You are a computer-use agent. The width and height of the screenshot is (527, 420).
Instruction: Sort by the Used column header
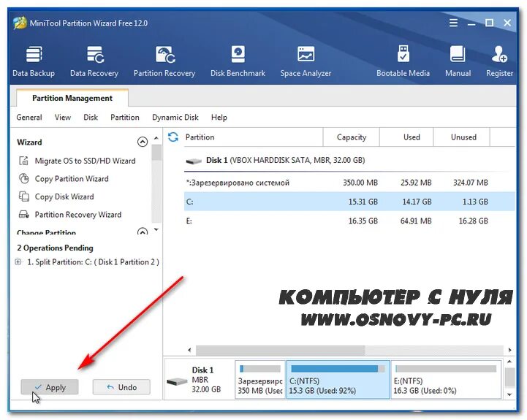tap(406, 137)
